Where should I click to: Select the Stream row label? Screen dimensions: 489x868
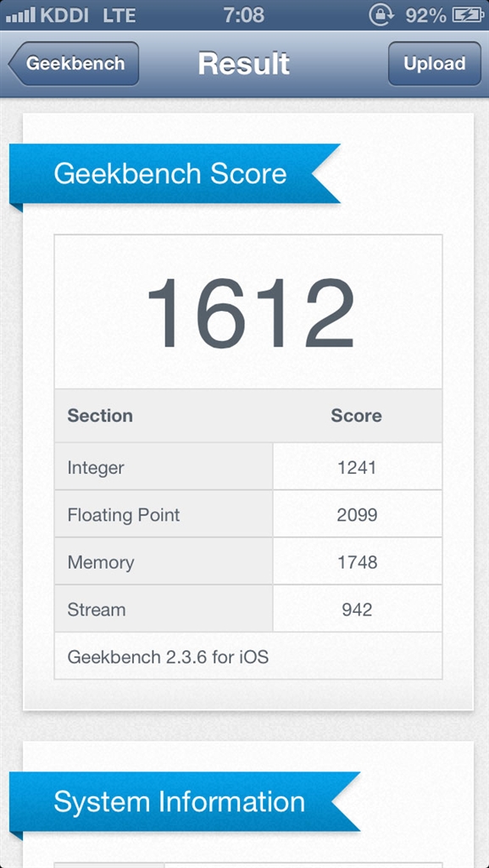tap(97, 609)
